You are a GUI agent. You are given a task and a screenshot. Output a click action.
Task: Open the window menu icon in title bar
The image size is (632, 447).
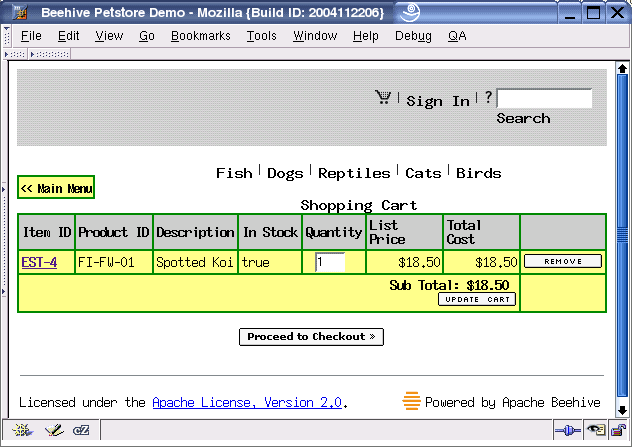(19, 12)
